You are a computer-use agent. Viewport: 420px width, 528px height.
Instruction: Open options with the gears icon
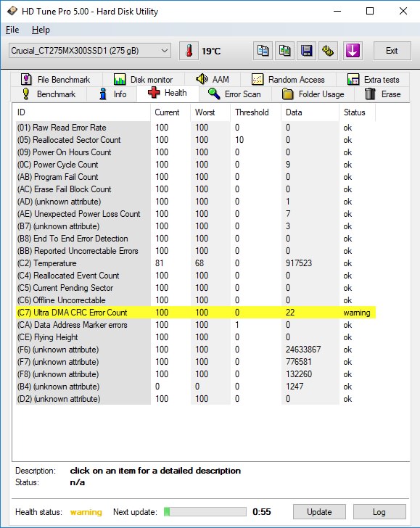(328, 51)
